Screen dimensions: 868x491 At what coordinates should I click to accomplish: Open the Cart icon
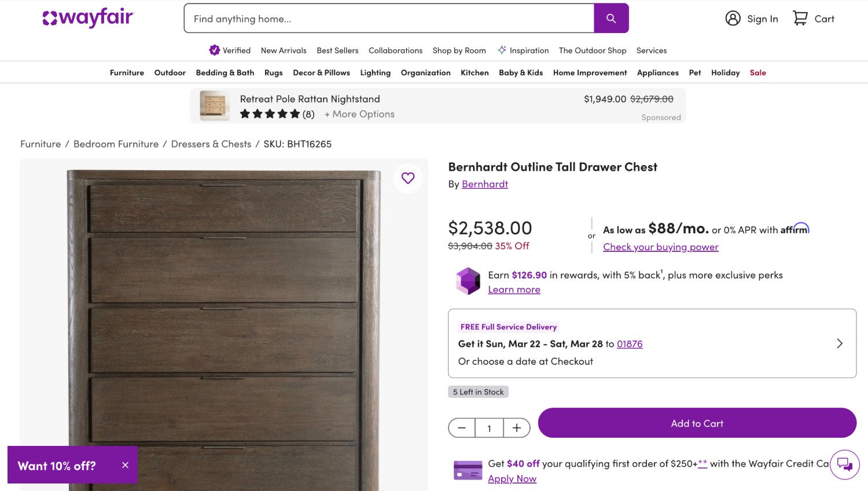click(x=800, y=19)
